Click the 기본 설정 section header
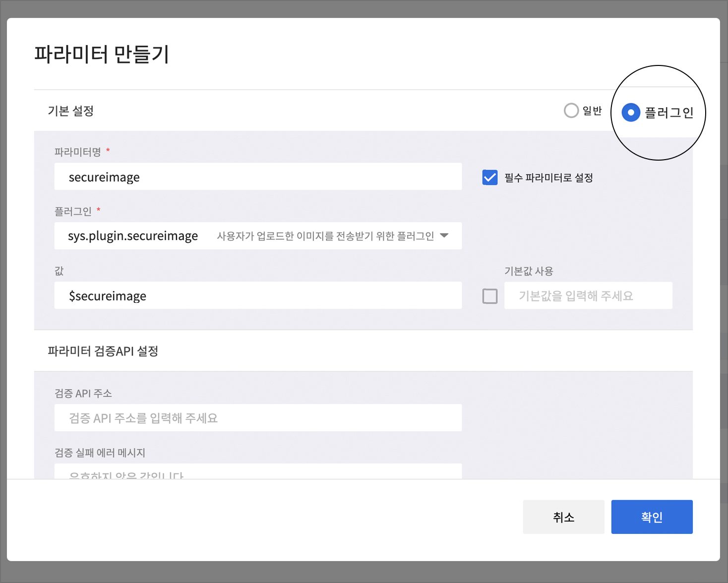 (71, 111)
